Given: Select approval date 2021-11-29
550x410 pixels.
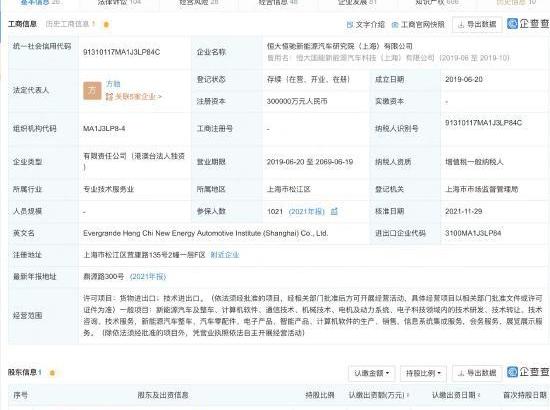Looking at the screenshot, I should 464,211.
